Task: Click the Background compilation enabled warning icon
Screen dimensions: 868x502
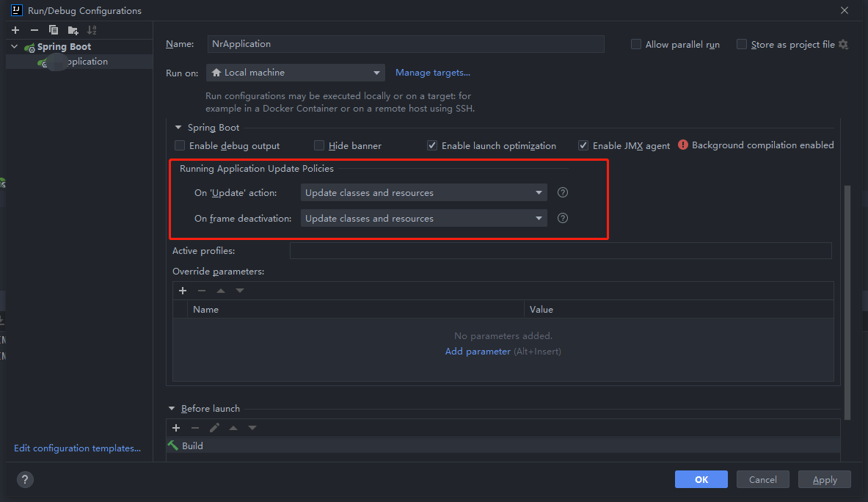Action: (x=683, y=145)
